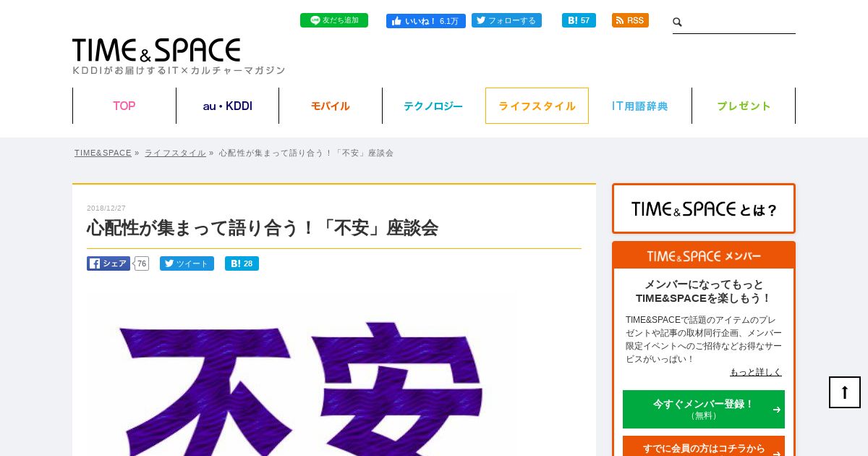This screenshot has height=456, width=868.
Task: Share the article with the Facebook シェア button
Action: click(109, 263)
